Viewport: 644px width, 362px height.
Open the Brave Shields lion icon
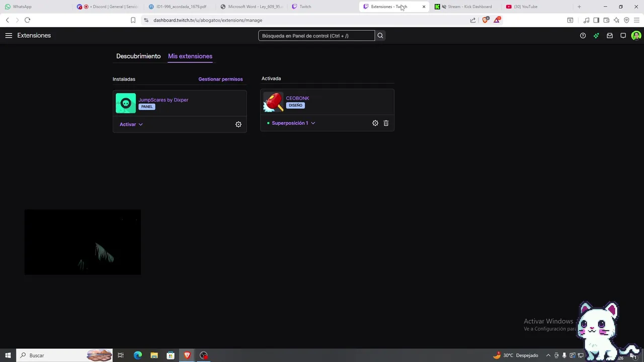pyautogui.click(x=485, y=20)
